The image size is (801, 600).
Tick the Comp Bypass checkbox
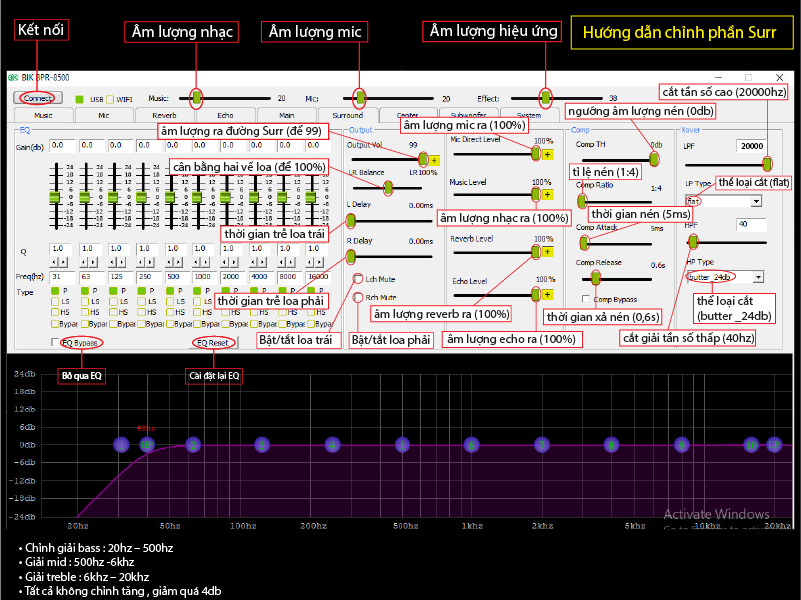pos(586,299)
